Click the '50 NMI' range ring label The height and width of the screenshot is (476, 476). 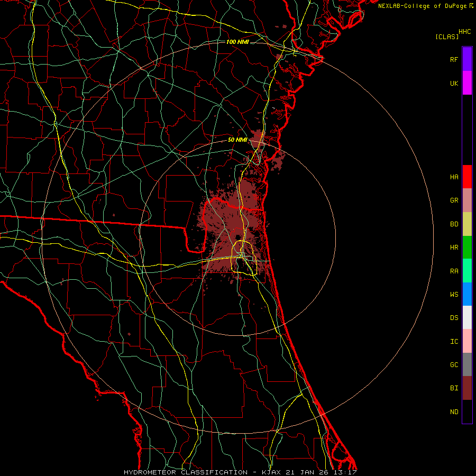coord(237,140)
